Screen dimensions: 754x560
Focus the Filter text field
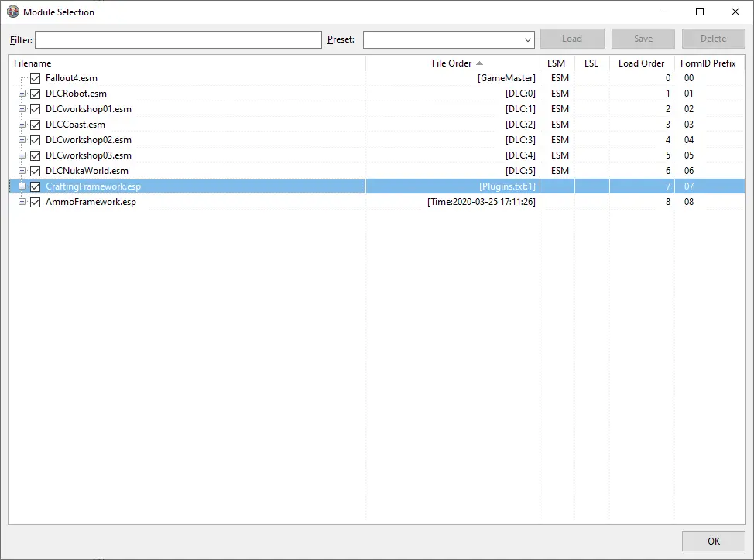(178, 40)
